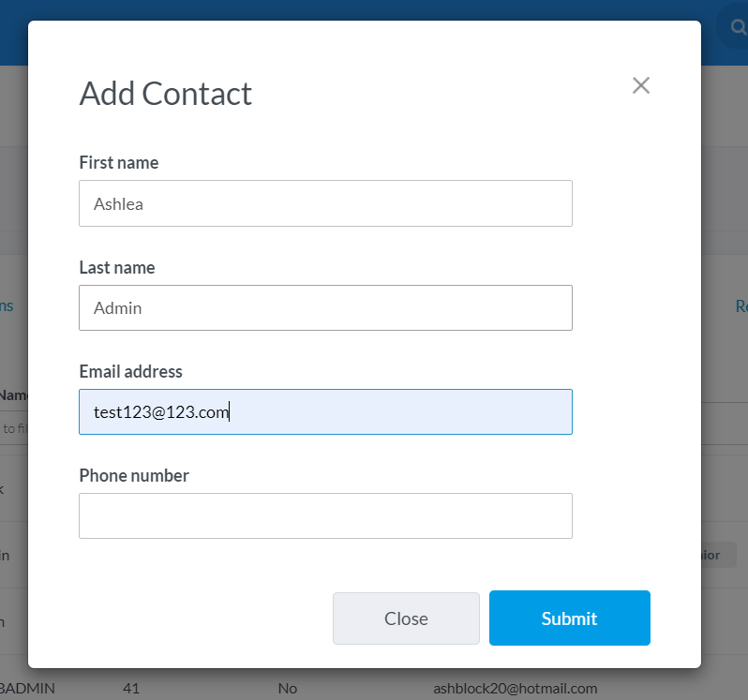The width and height of the screenshot is (748, 700).
Task: Select the partially hidden Name column header
Action: coord(14,395)
